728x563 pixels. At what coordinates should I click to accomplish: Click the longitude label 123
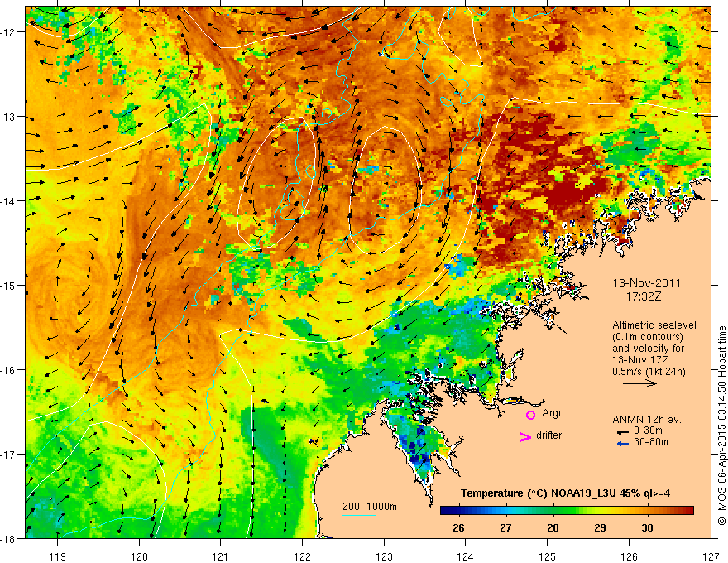pyautogui.click(x=384, y=557)
